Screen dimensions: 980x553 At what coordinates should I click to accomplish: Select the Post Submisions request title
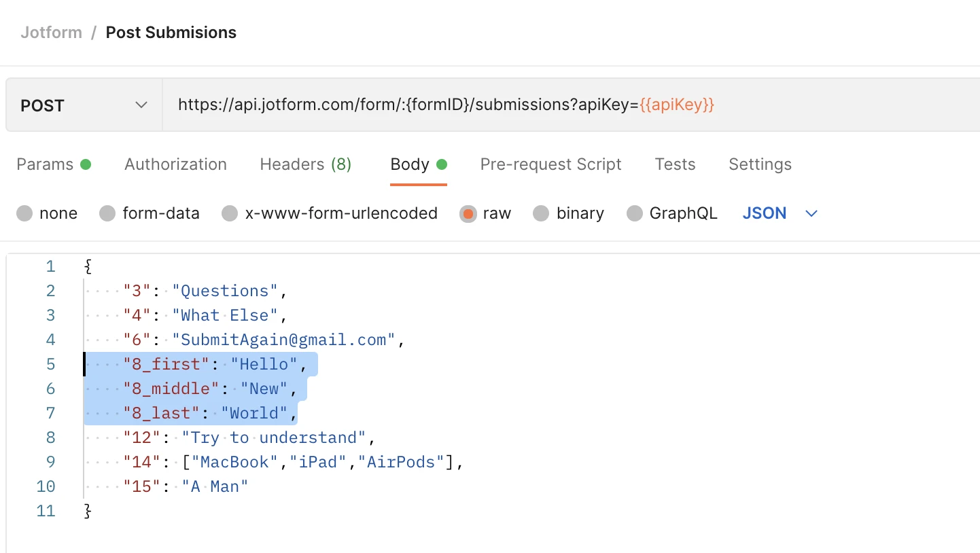pos(171,32)
